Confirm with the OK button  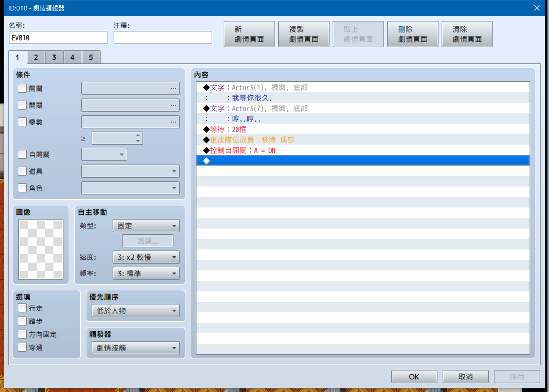coord(414,377)
